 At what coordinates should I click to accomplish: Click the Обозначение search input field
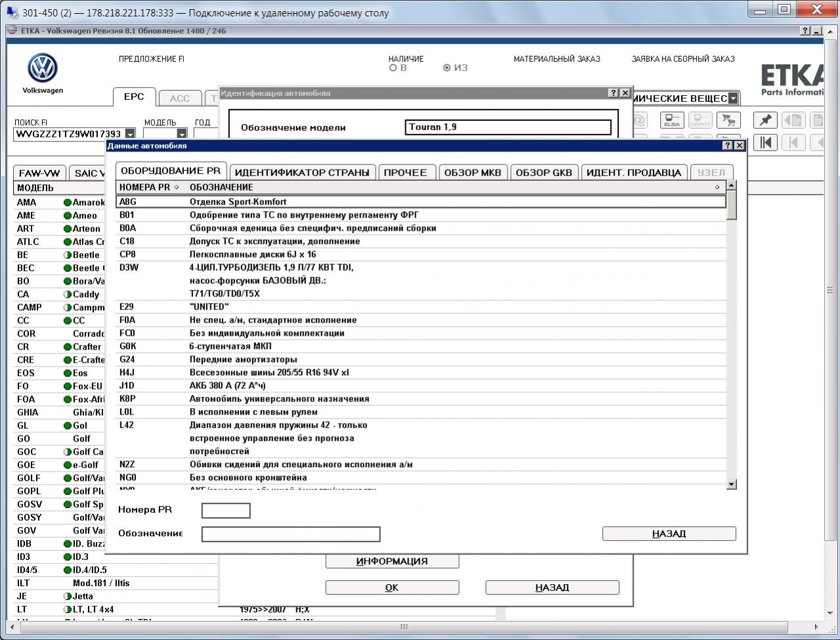point(291,534)
